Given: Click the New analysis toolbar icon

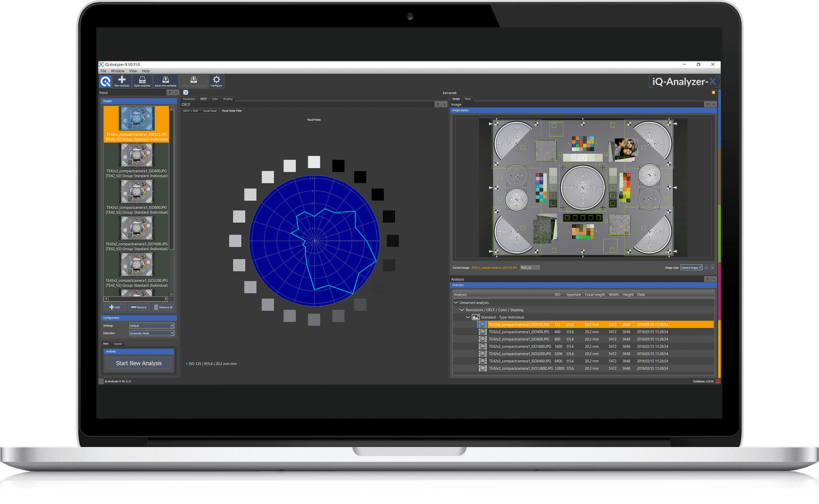Looking at the screenshot, I should pos(122,81).
